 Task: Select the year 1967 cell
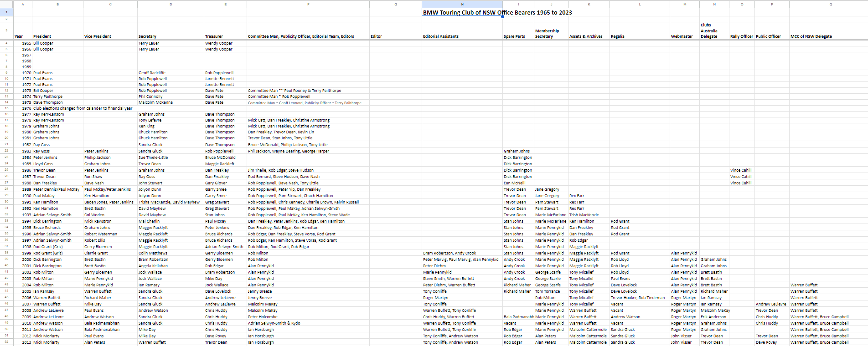click(23, 55)
